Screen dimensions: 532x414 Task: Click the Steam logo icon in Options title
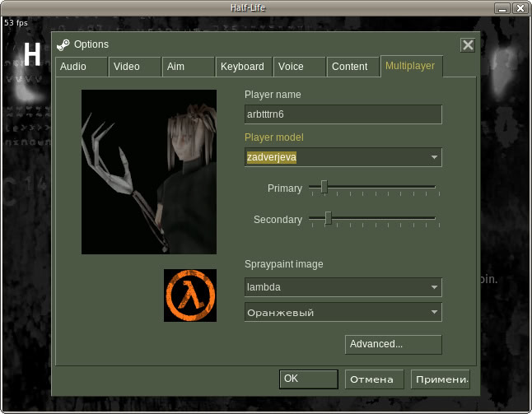(63, 44)
